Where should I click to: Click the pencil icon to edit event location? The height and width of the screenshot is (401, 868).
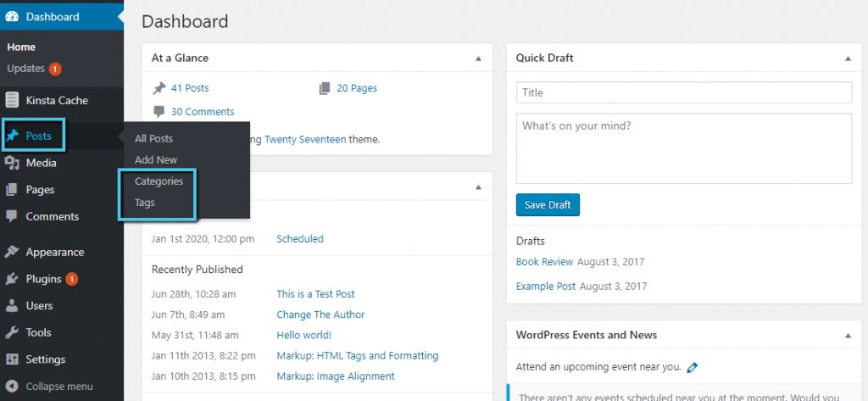tap(693, 368)
